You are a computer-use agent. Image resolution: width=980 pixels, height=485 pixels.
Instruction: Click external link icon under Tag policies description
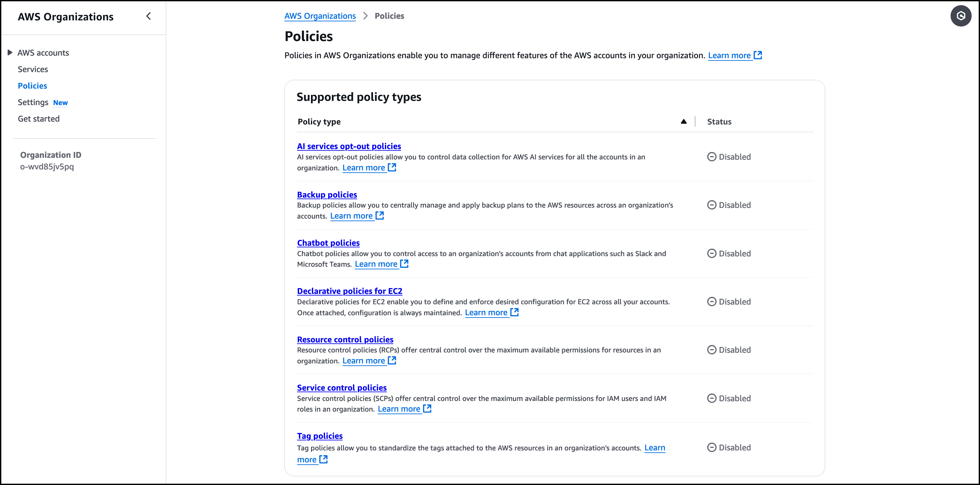tap(323, 459)
